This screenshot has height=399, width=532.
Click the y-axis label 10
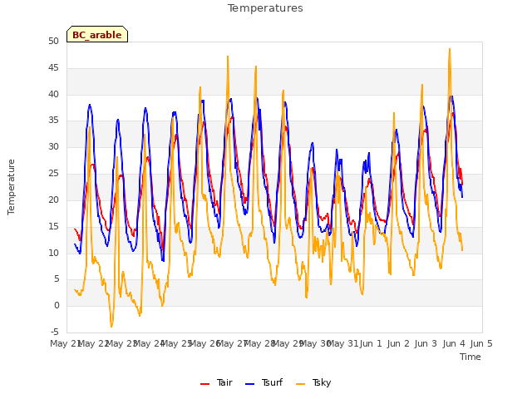click(x=53, y=253)
